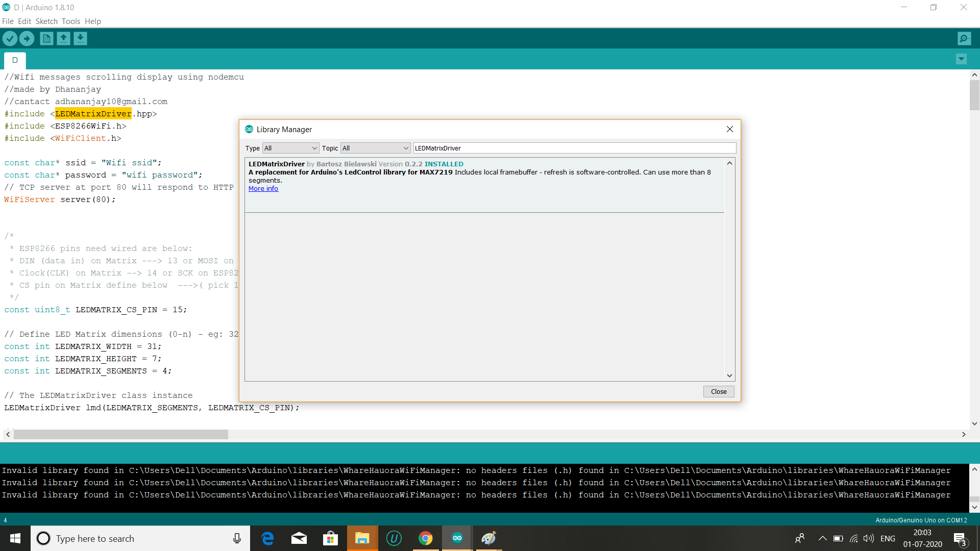Click the Save sketch down-arrow icon
The image size is (980, 551).
(x=80, y=38)
